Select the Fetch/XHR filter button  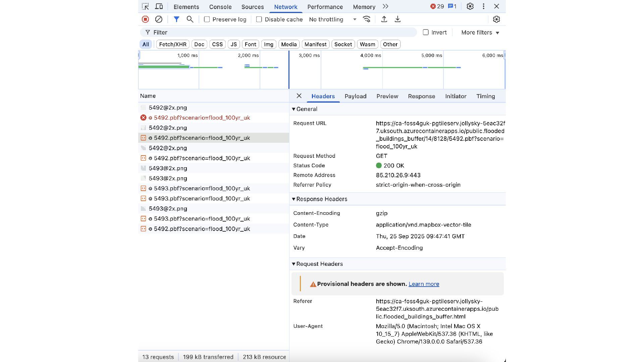[173, 44]
